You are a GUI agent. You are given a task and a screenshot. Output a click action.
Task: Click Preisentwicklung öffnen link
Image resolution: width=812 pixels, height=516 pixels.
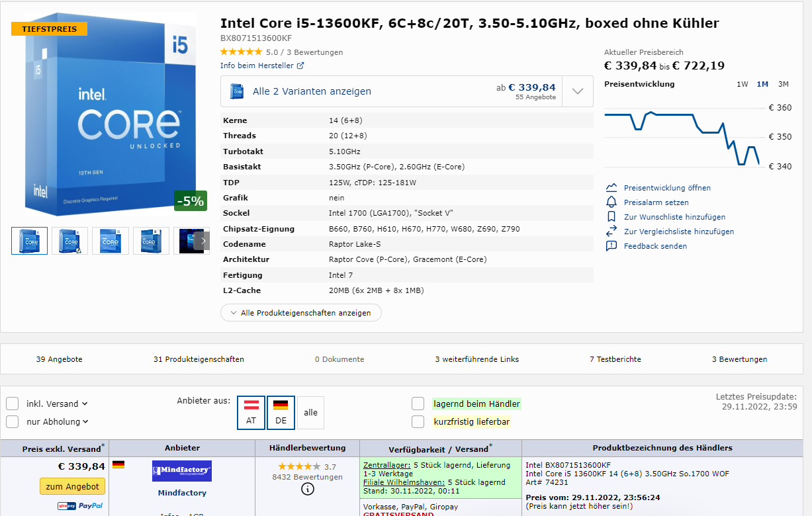click(667, 188)
